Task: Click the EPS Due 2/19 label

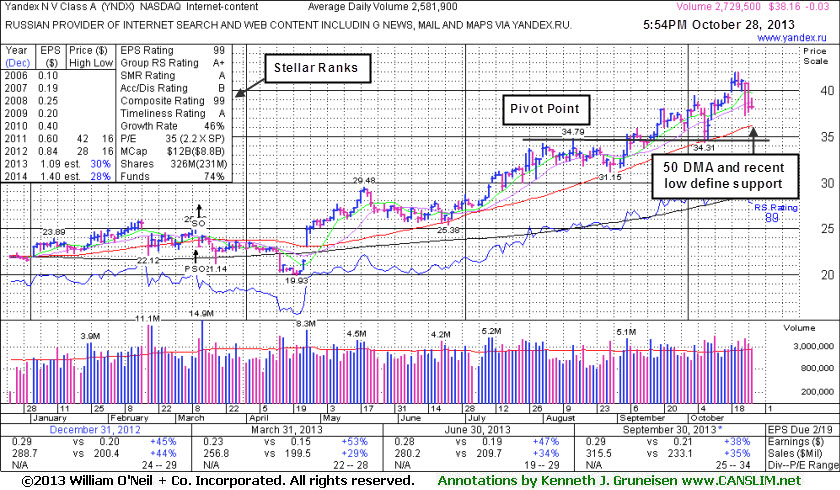Action: tap(800, 429)
